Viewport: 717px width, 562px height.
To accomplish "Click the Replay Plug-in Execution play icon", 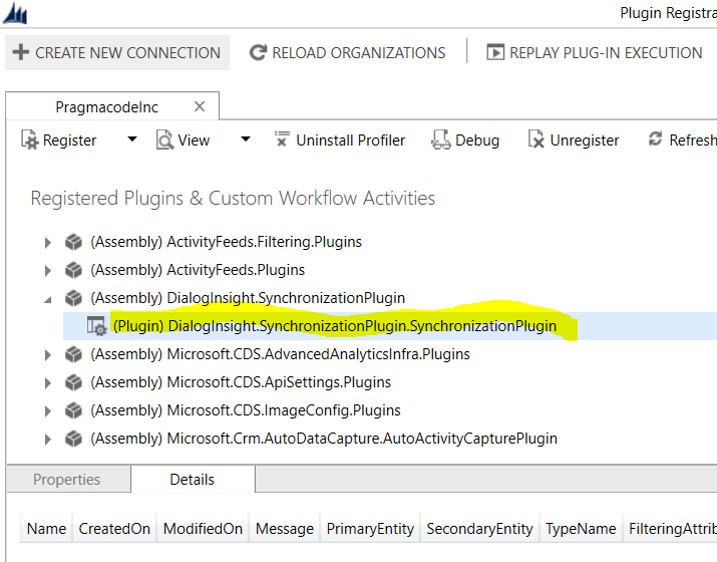I will pyautogui.click(x=495, y=52).
